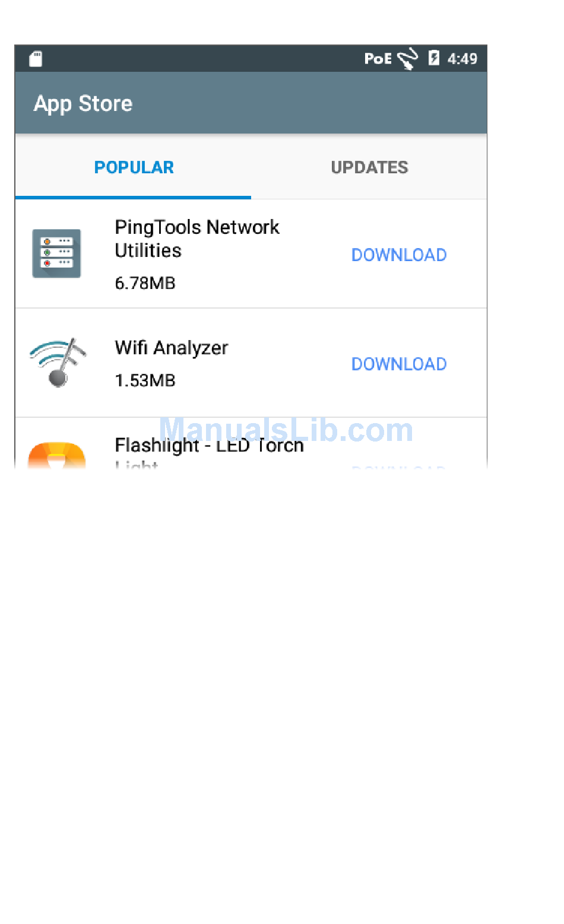Viewport: 564px width, 924px height.
Task: Open Flashlight - LED Torch entry
Action: 251,444
